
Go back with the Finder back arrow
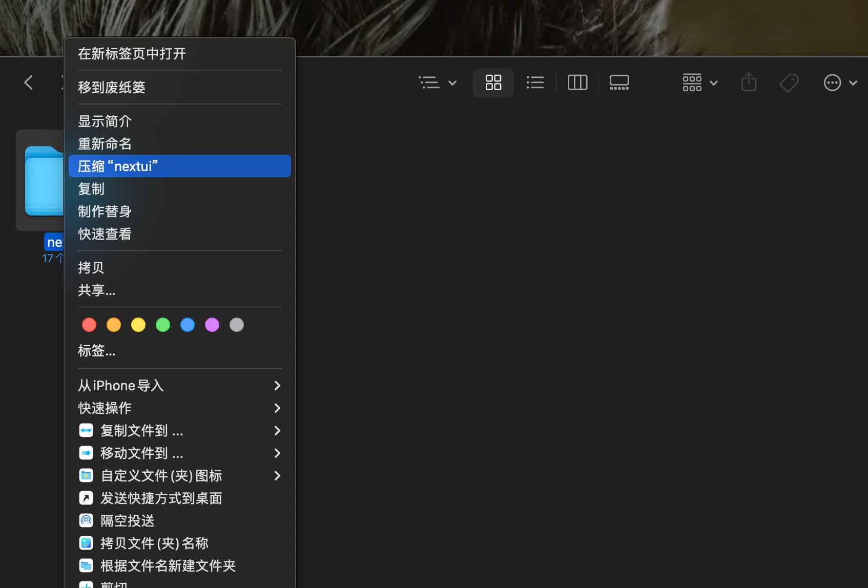29,82
